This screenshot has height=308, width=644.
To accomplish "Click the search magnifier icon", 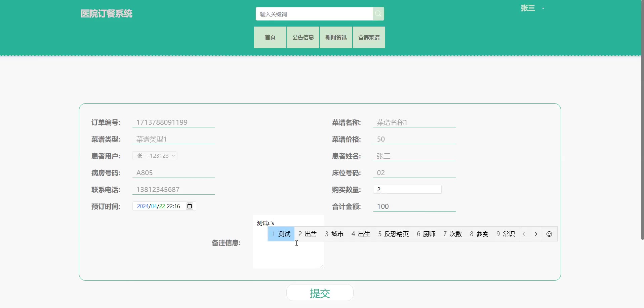I will tap(378, 14).
